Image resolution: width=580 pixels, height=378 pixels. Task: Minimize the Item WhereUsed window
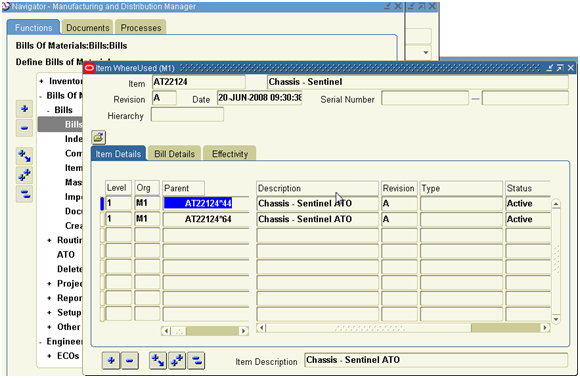pyautogui.click(x=550, y=68)
